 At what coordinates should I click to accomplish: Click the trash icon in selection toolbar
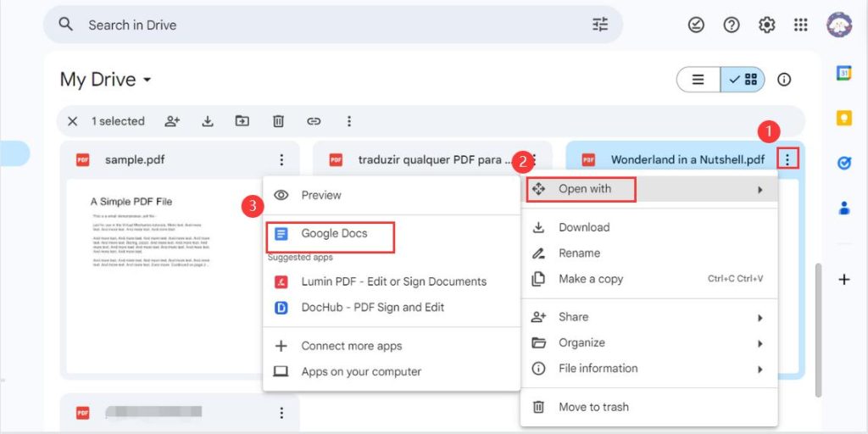pos(278,121)
